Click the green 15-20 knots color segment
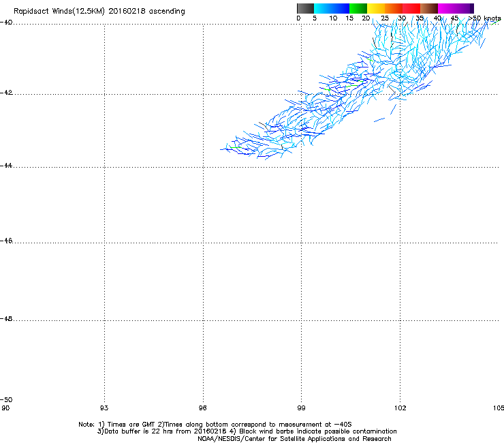504x443 pixels. [x=358, y=8]
